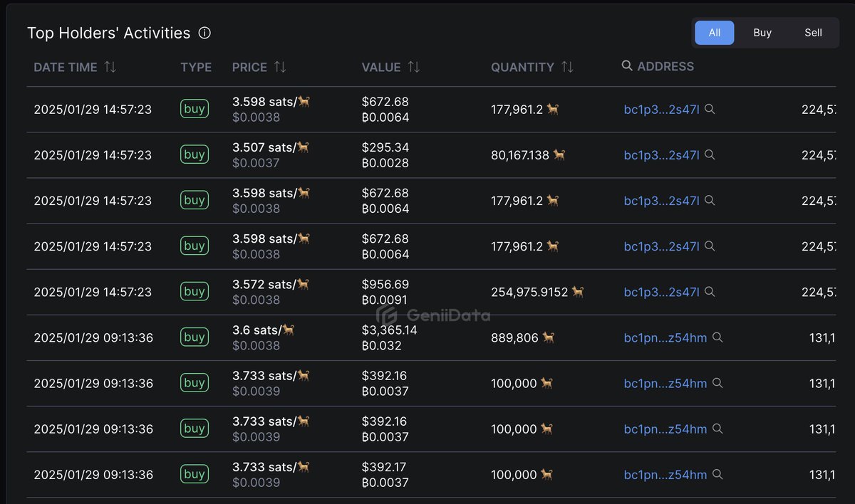This screenshot has height=504, width=855.
Task: Open address bc1p3...2s47l in the $295.34 row
Action: click(662, 155)
